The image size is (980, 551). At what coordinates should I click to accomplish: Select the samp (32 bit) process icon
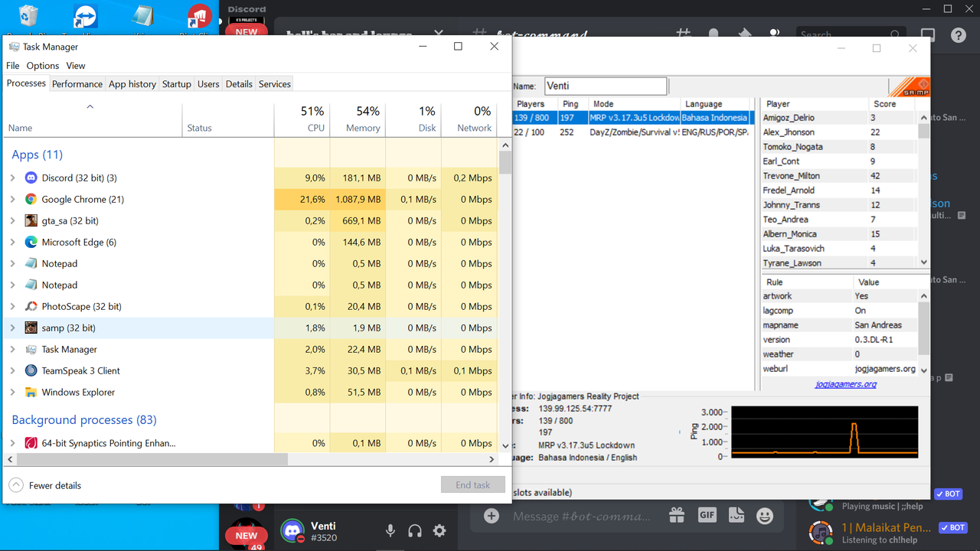click(x=31, y=328)
